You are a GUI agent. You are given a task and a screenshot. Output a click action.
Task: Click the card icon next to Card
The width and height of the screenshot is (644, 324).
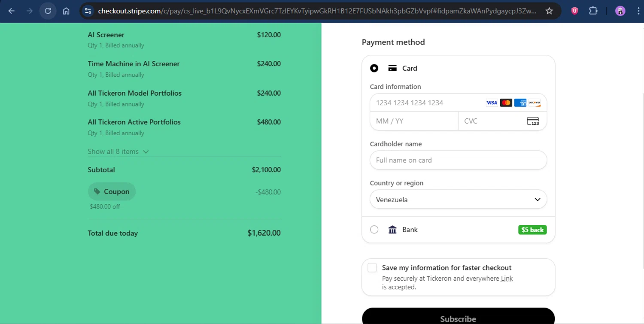click(392, 68)
